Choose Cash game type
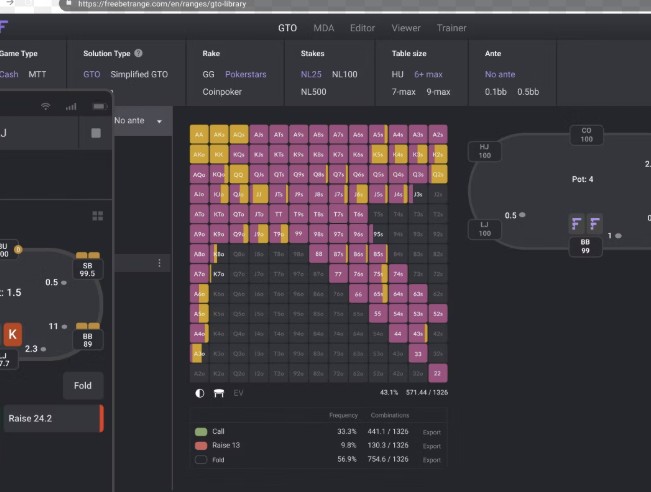Viewport: 651px width, 492px height. (9, 74)
